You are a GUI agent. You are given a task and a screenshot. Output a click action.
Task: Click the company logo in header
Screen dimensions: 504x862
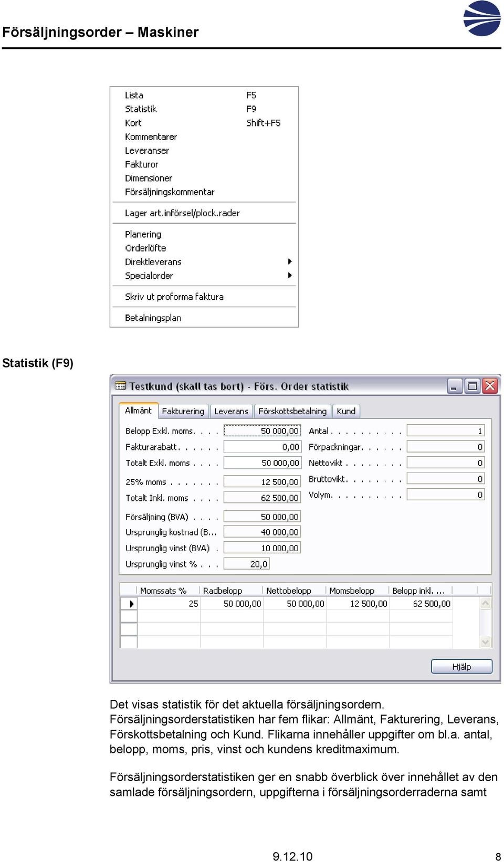(x=482, y=18)
